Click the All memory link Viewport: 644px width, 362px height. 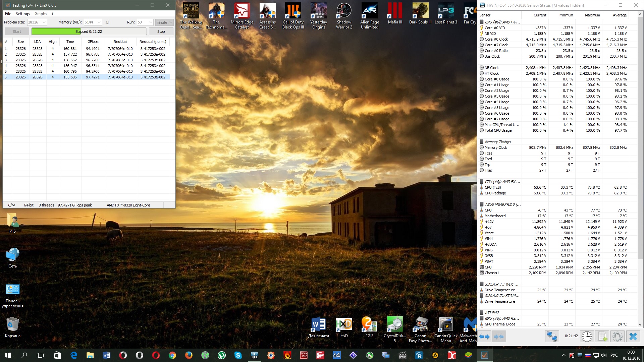tap(107, 23)
